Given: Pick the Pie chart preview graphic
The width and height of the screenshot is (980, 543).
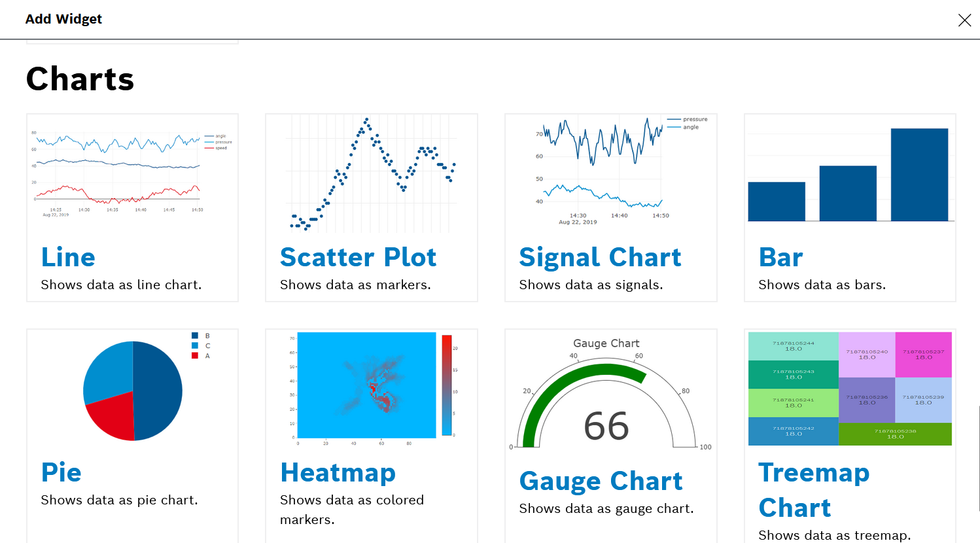Looking at the screenshot, I should pyautogui.click(x=132, y=390).
